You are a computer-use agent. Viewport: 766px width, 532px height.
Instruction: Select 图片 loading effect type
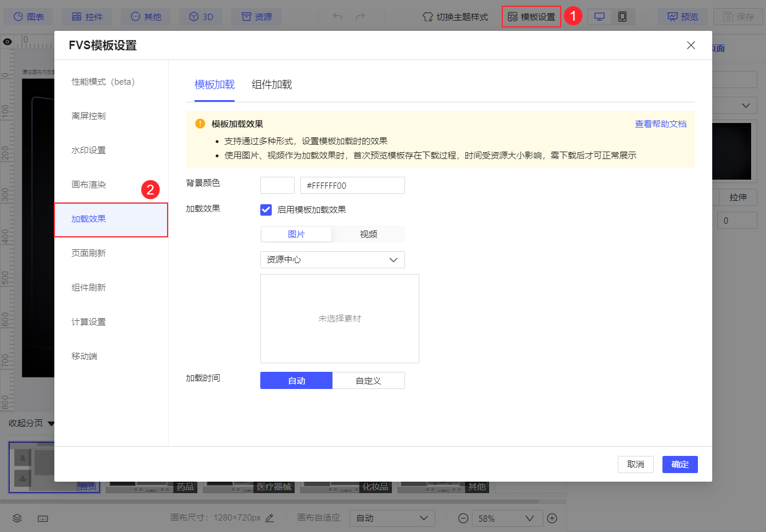296,234
